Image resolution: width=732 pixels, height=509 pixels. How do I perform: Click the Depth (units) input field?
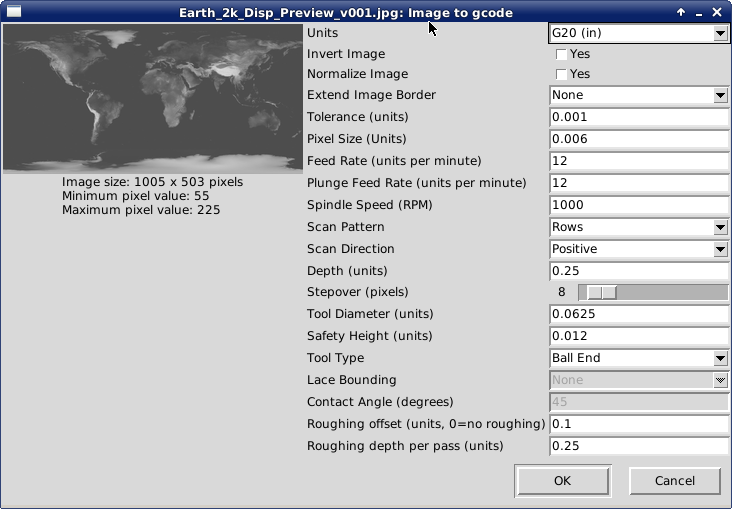pos(639,271)
